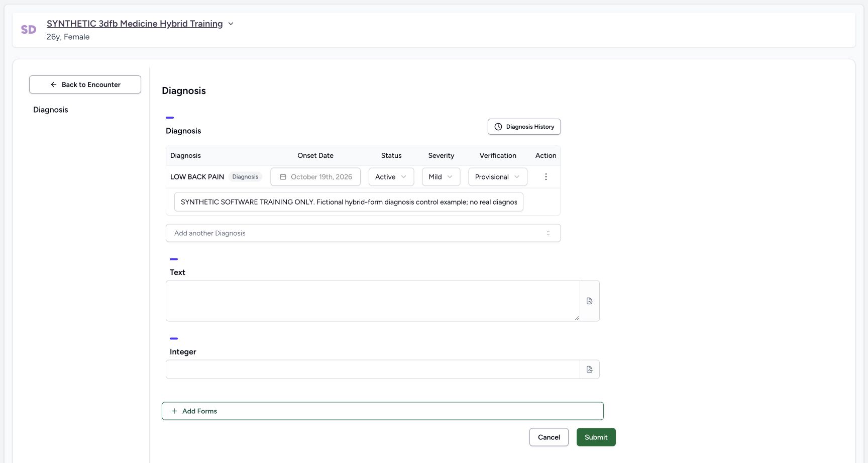Click the back arrow icon in Back to Encounter

(54, 84)
